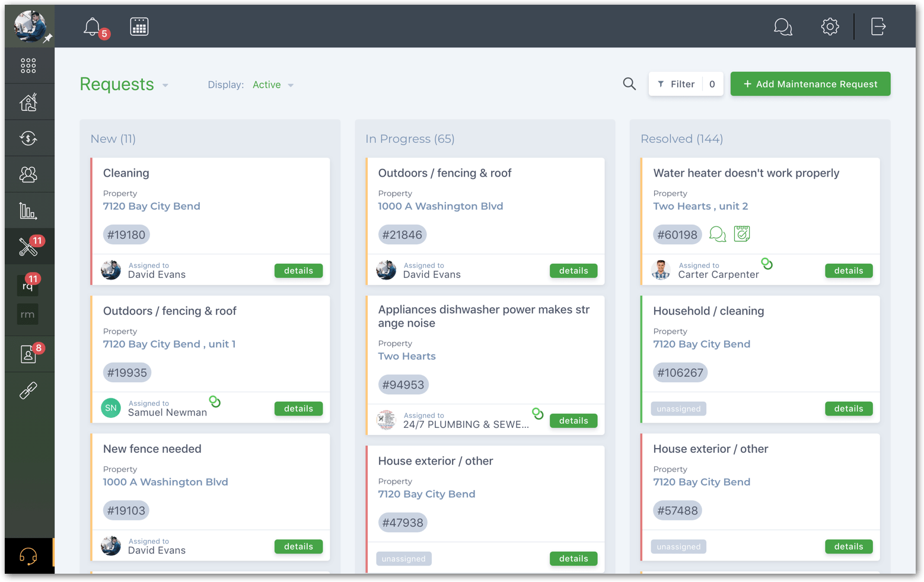The height and width of the screenshot is (582, 924).
Task: Open the Display Active dropdown
Action: tap(272, 84)
